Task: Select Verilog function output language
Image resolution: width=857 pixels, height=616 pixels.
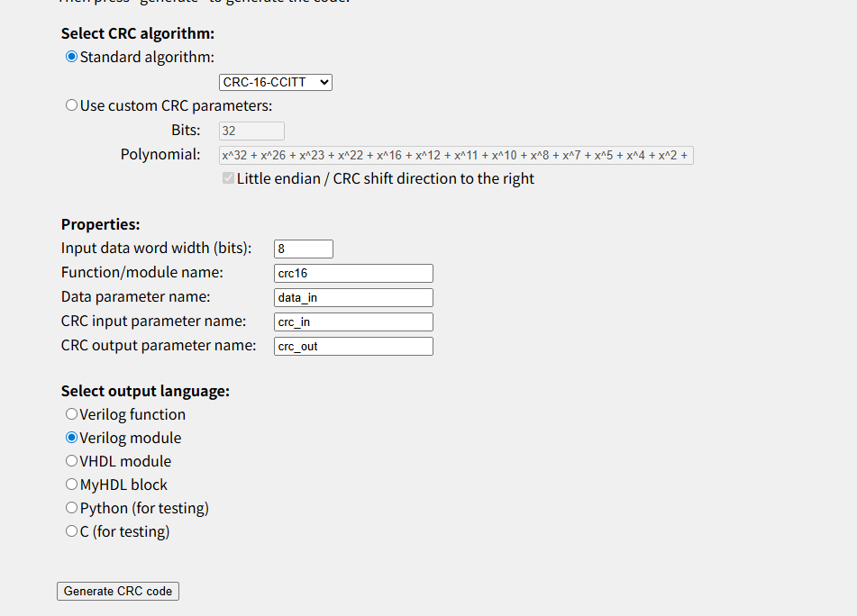Action: 72,414
